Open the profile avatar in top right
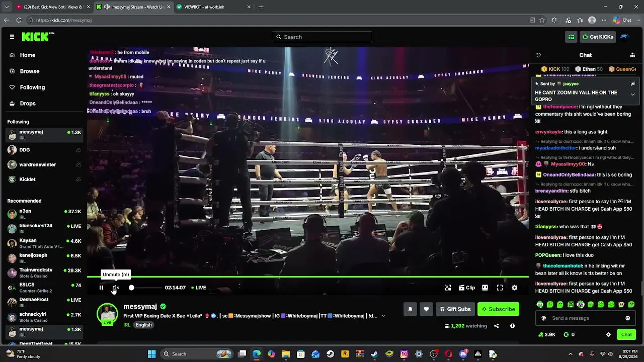644x362 pixels. tap(624, 37)
